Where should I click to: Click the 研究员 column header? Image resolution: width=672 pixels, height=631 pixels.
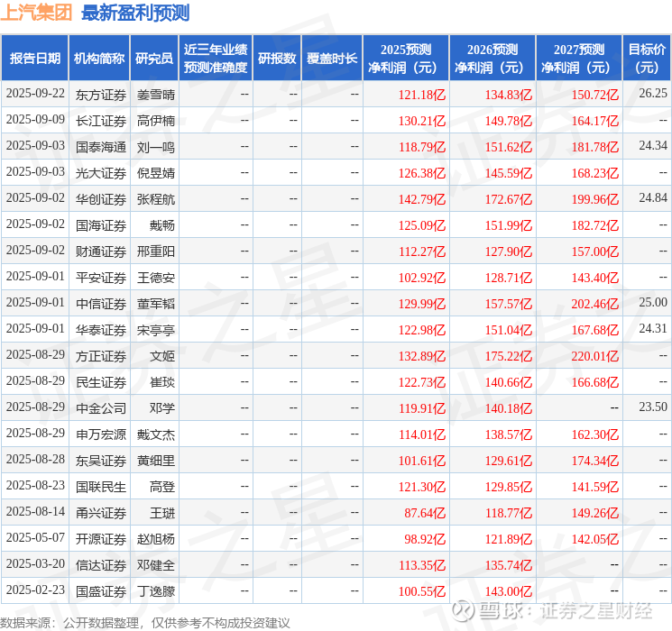click(x=154, y=59)
